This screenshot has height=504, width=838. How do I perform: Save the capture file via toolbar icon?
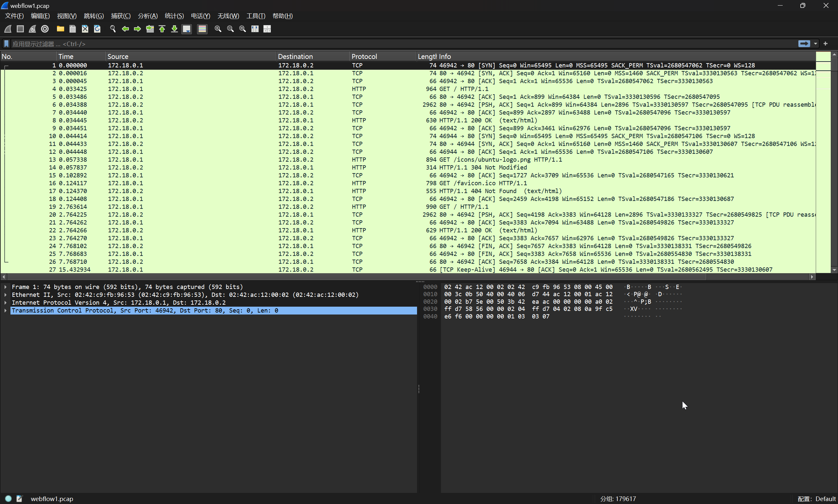73,29
